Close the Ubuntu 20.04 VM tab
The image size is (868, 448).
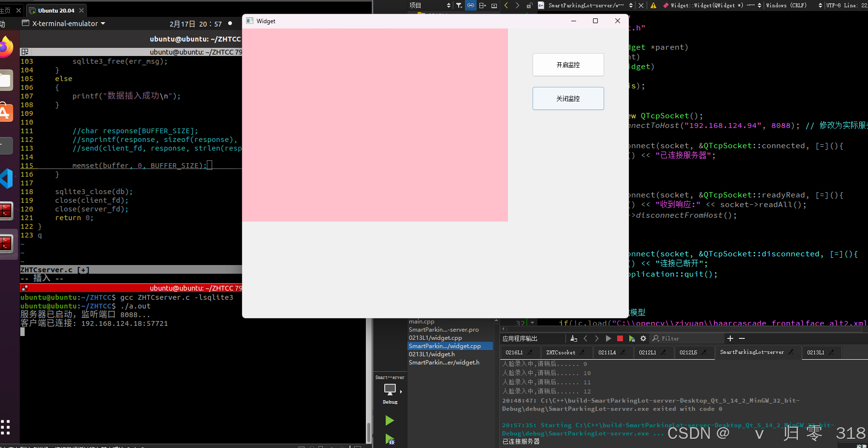tap(81, 10)
